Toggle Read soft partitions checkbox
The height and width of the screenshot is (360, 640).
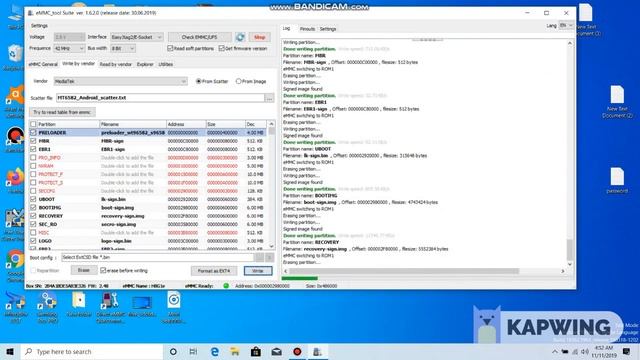click(x=171, y=48)
